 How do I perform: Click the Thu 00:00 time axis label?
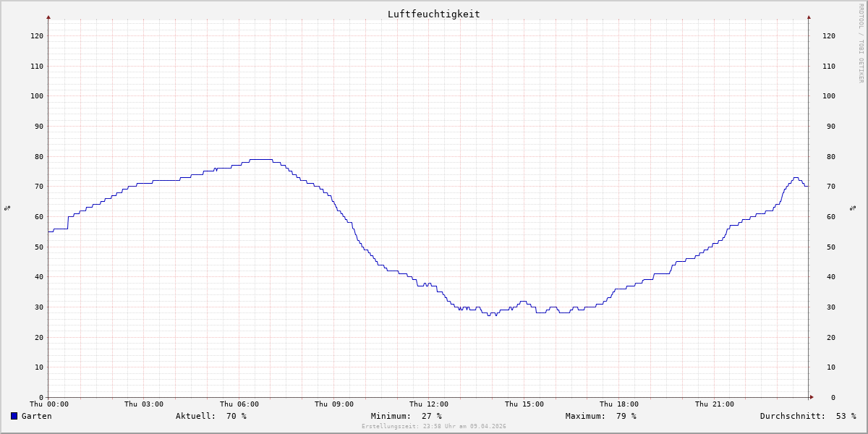(x=49, y=404)
